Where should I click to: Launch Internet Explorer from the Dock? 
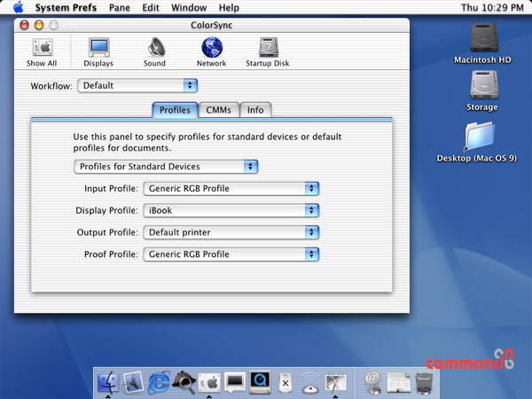(159, 383)
